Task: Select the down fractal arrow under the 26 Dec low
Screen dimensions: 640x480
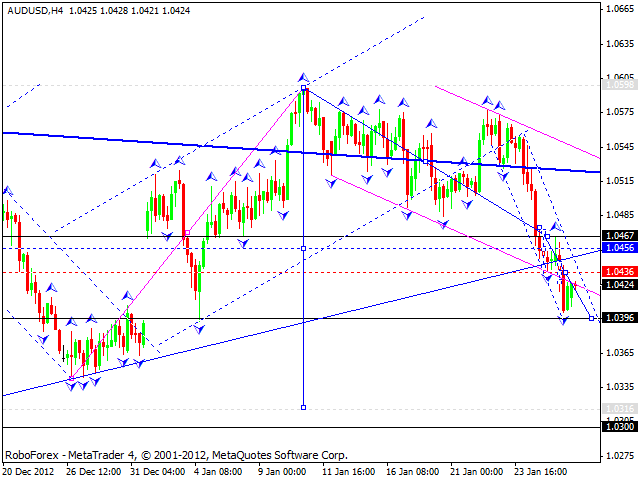Action: click(71, 384)
